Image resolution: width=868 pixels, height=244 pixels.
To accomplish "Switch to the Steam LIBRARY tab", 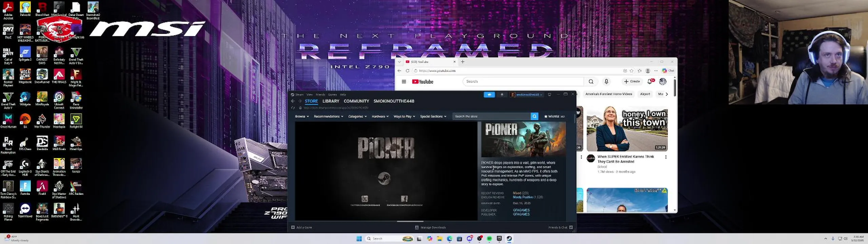I will (x=331, y=101).
